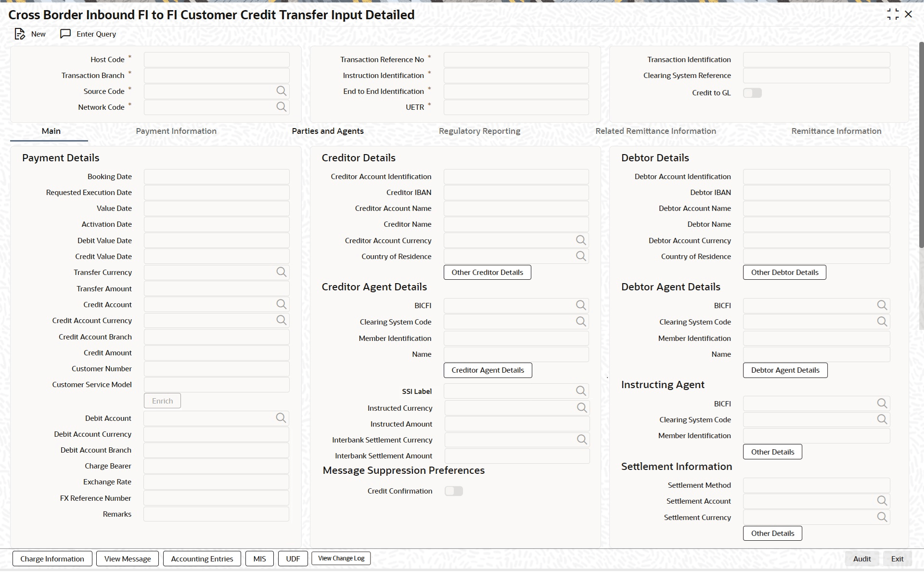
Task: Open the Debit Account lookup magnifier
Action: [282, 418]
